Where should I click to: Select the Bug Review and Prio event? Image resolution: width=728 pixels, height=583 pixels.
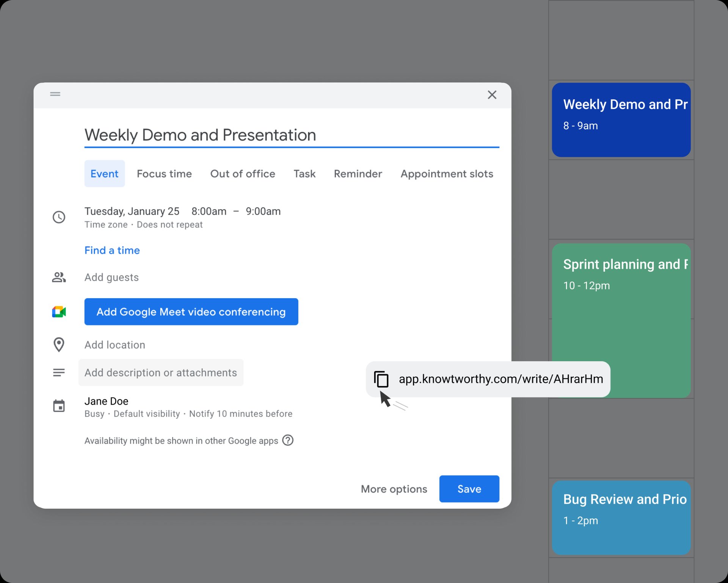coord(621,518)
